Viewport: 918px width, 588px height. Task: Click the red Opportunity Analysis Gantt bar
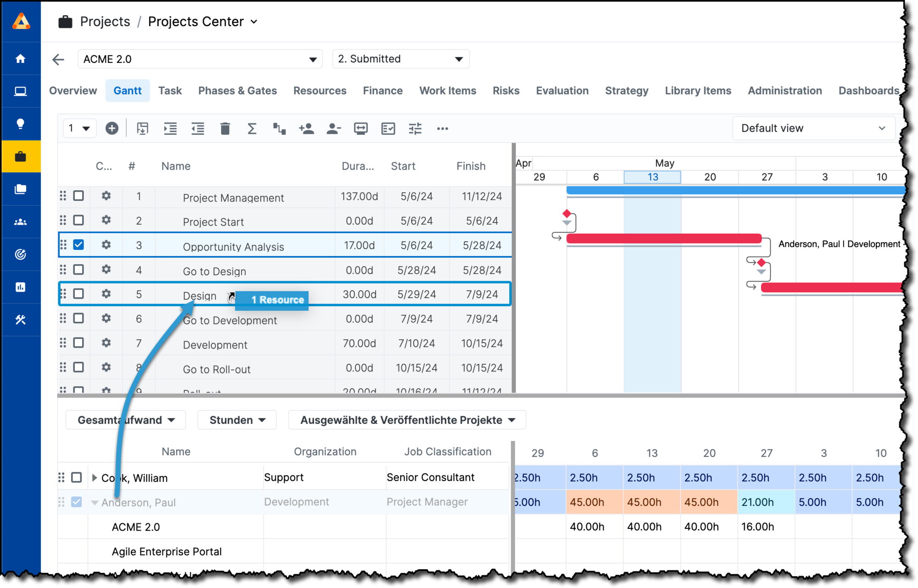point(663,239)
